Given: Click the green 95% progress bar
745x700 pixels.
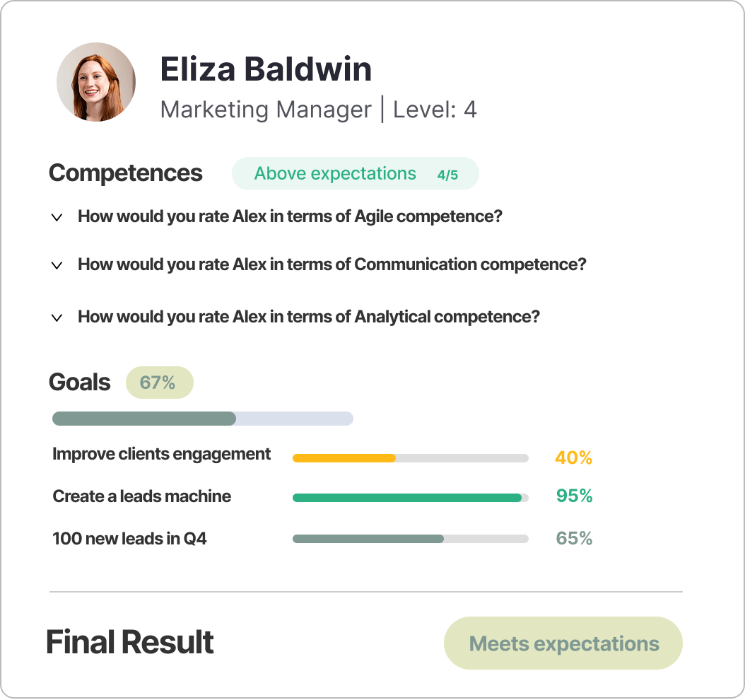Looking at the screenshot, I should click(410, 497).
